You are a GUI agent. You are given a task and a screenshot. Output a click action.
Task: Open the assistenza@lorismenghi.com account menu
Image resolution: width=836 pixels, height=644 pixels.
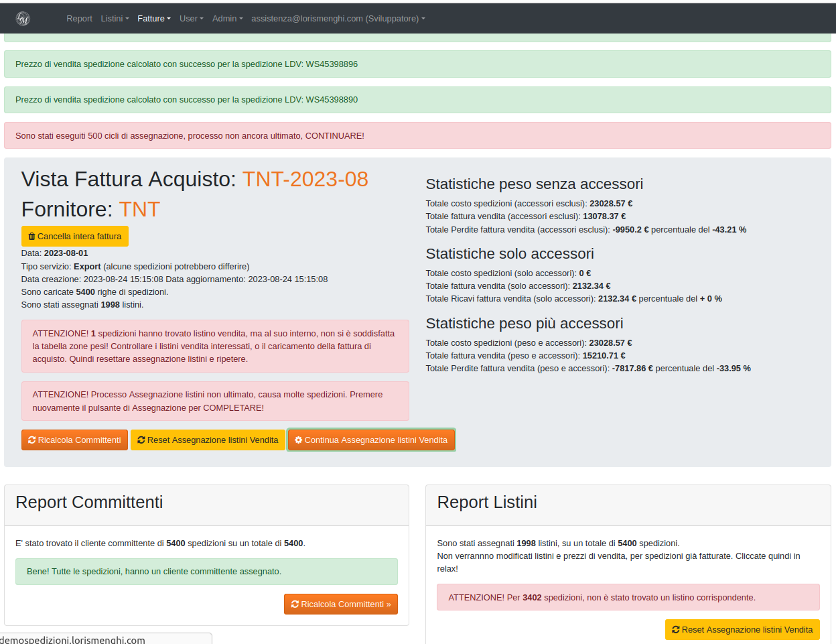[338, 19]
